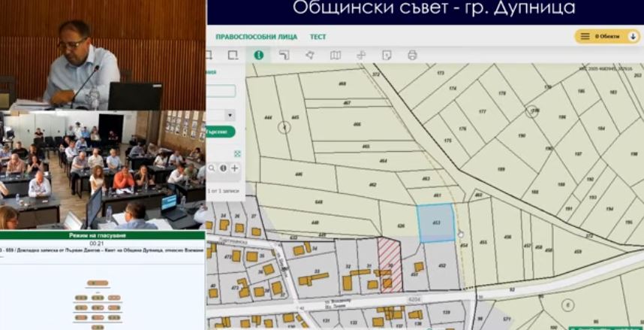Click parcel number 468 on map

point(342,83)
